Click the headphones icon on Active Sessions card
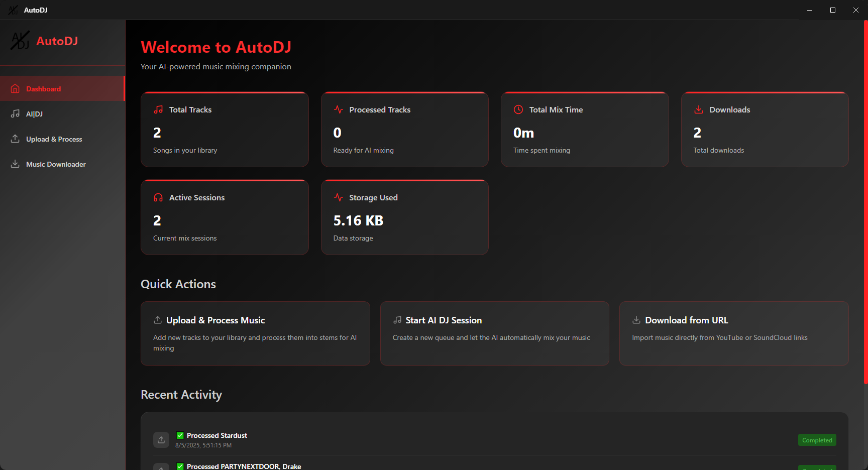Screen dimensions: 868x470 (158, 197)
